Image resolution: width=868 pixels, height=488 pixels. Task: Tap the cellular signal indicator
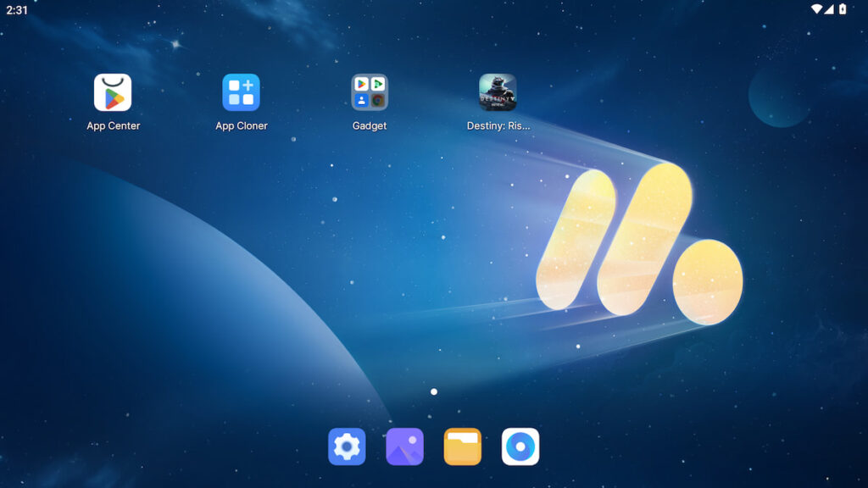point(828,8)
